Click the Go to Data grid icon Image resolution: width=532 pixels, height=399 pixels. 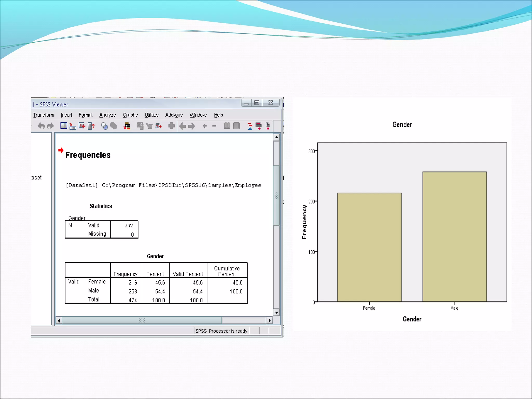[64, 126]
